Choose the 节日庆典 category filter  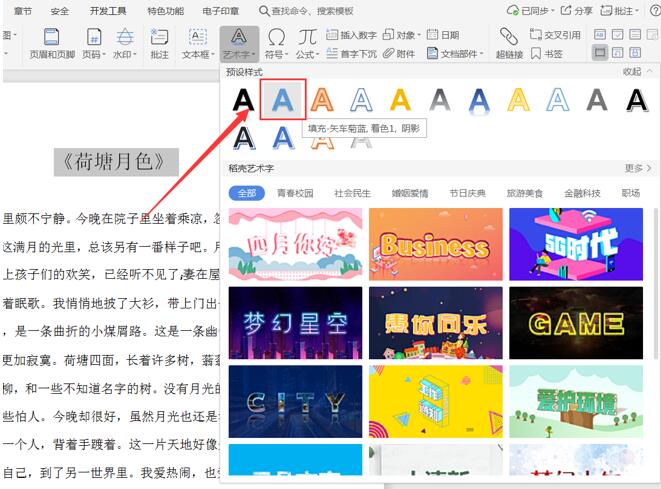468,193
